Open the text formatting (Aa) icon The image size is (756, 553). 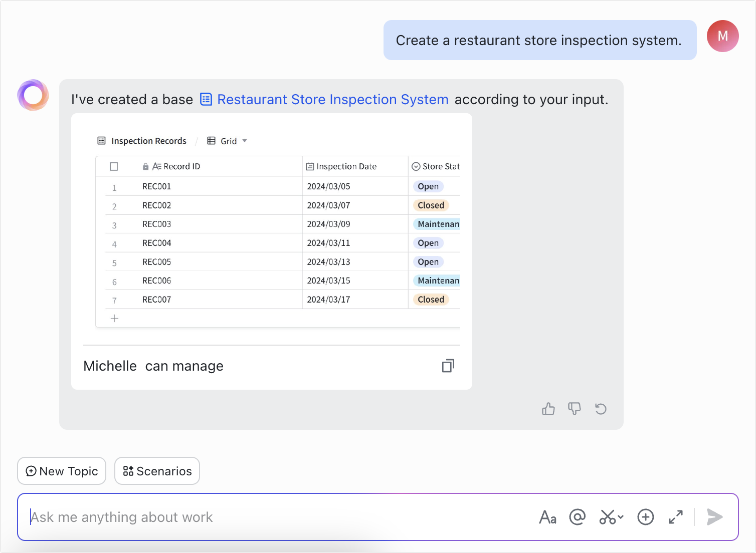click(548, 517)
